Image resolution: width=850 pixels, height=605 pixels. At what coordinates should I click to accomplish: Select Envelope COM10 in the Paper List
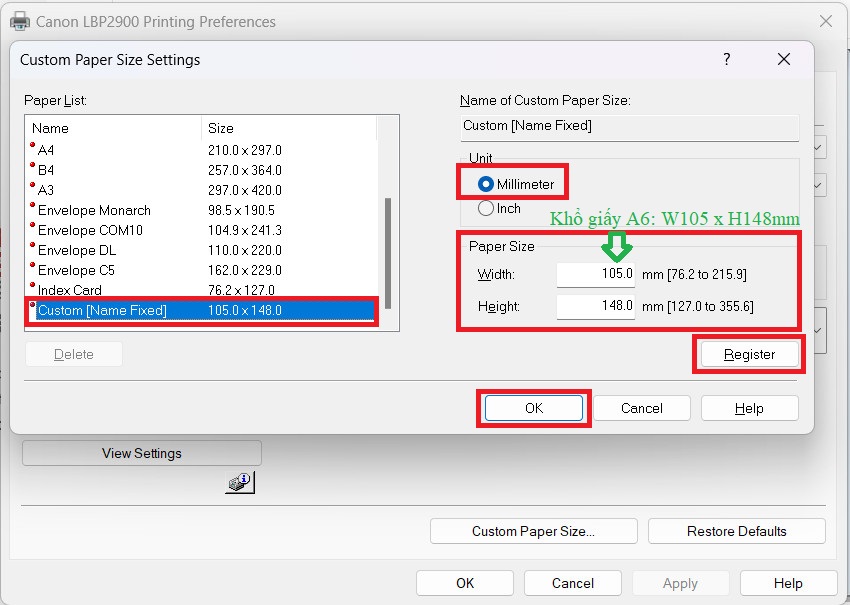tap(201, 230)
